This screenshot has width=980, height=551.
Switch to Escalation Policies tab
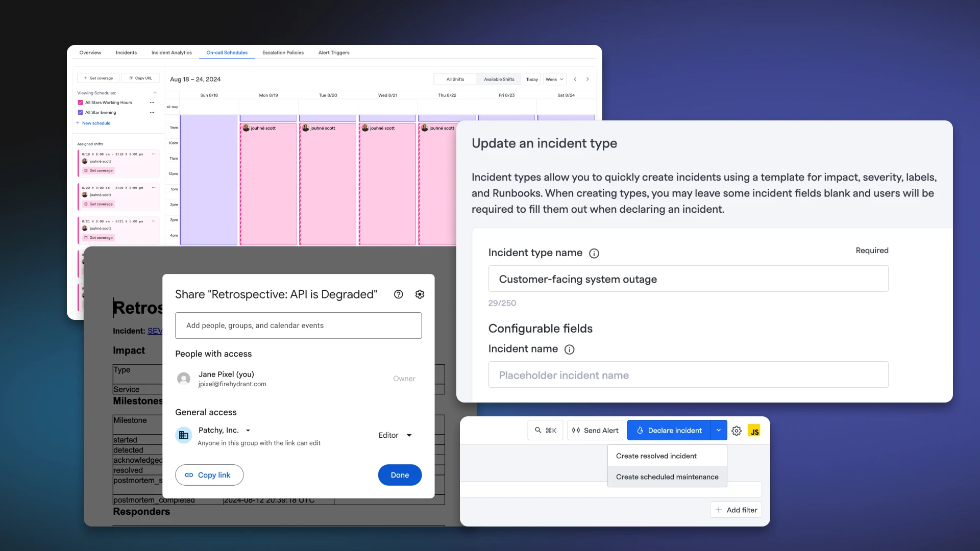(283, 53)
